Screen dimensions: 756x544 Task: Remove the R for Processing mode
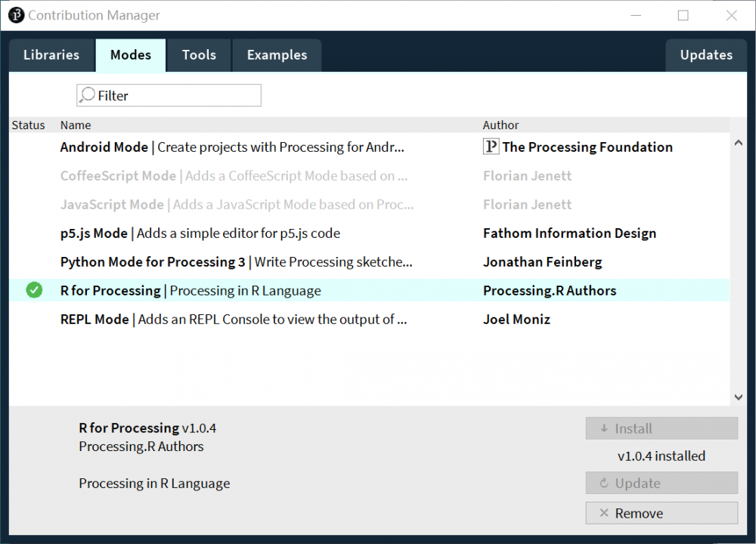[661, 513]
